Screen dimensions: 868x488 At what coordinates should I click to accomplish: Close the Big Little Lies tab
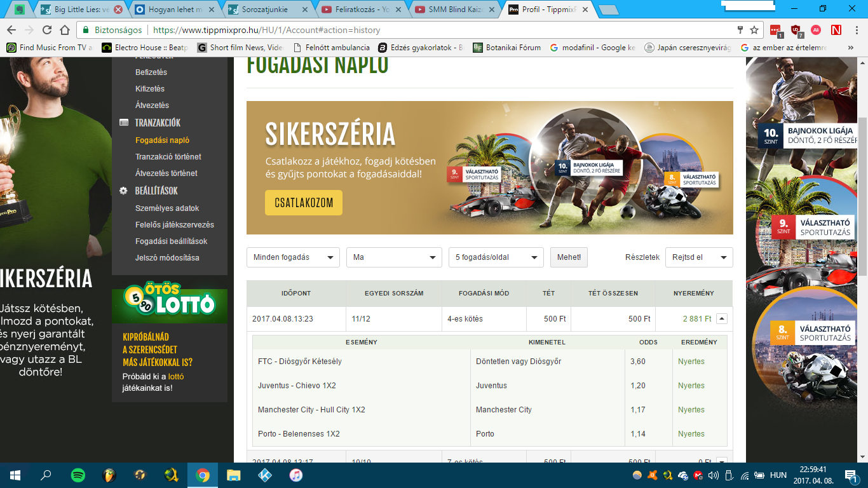coord(118,10)
